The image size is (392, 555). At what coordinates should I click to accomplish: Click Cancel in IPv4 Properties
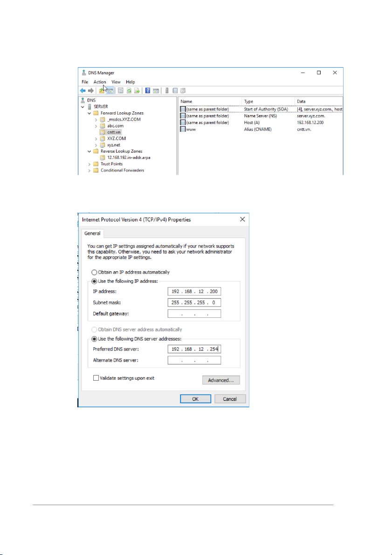(230, 399)
